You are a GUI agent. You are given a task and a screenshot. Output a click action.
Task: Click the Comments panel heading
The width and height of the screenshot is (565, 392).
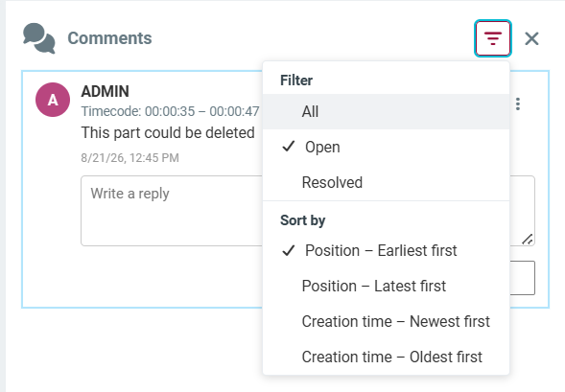109,38
